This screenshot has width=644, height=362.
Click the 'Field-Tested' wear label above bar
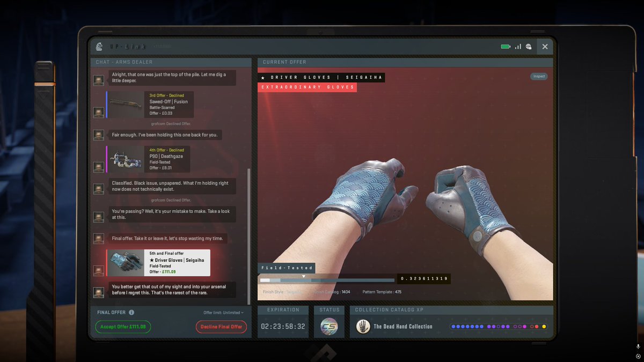click(287, 268)
